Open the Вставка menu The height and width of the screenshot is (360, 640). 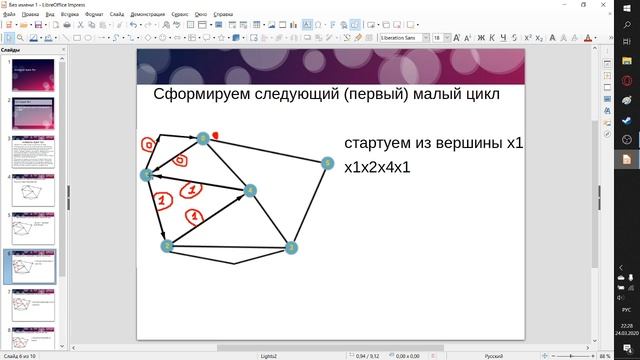(x=70, y=14)
